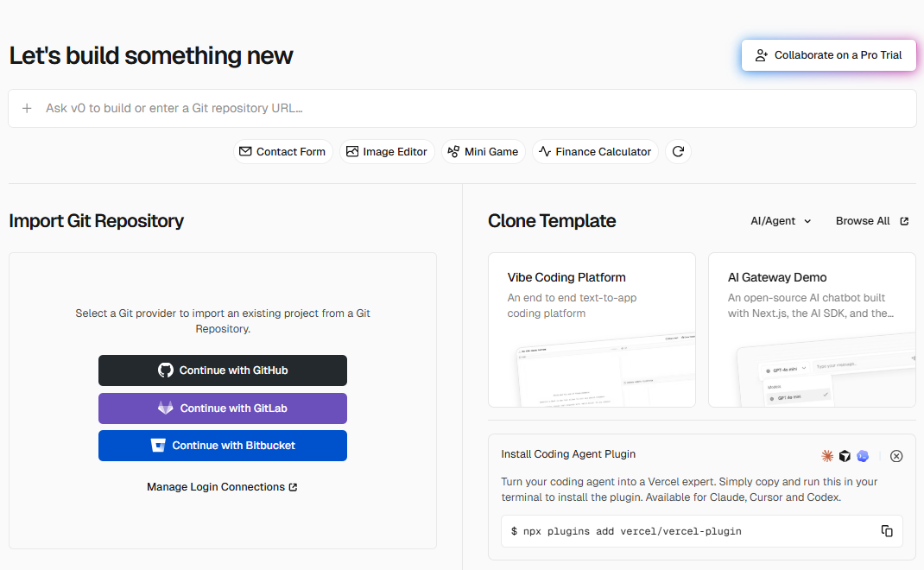Click the envelope icon on Contact Form
The image size is (924, 570).
tap(245, 152)
